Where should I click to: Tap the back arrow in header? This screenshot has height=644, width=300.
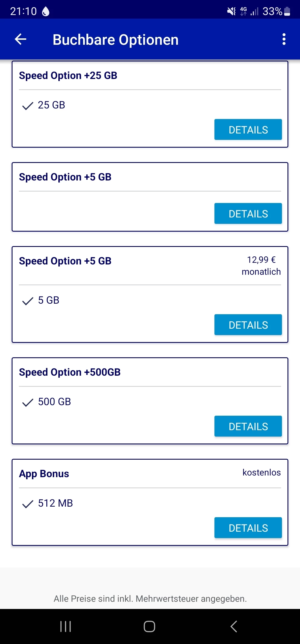(21, 39)
